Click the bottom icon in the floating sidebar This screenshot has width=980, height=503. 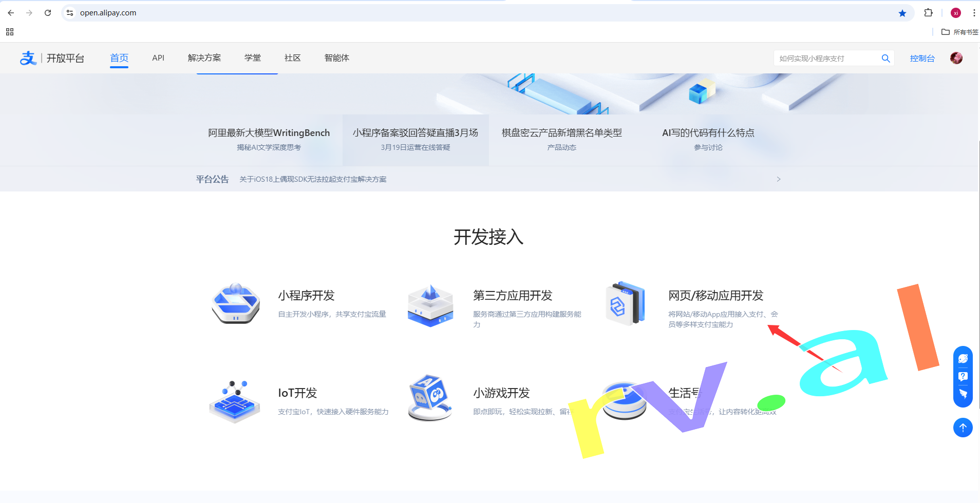click(963, 394)
